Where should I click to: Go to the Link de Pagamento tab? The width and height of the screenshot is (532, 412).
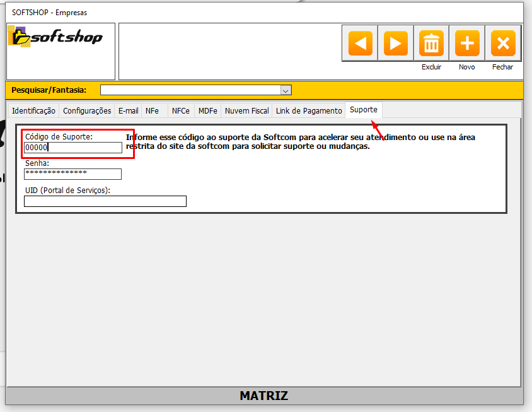coord(309,110)
